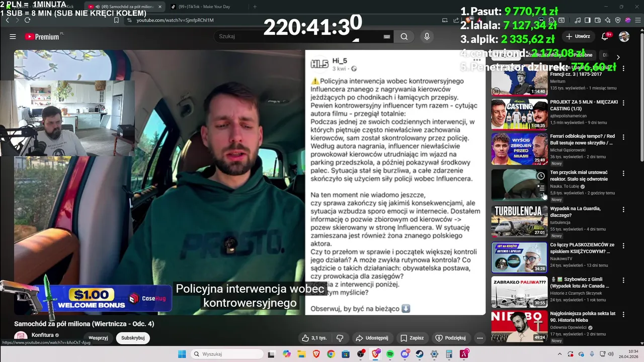
Task: Click the Podziękuj thanks button
Action: pos(451,338)
